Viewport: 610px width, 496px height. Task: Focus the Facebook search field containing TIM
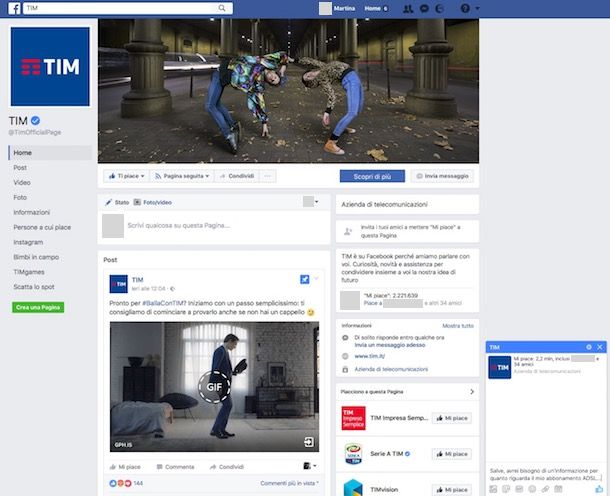coord(128,8)
